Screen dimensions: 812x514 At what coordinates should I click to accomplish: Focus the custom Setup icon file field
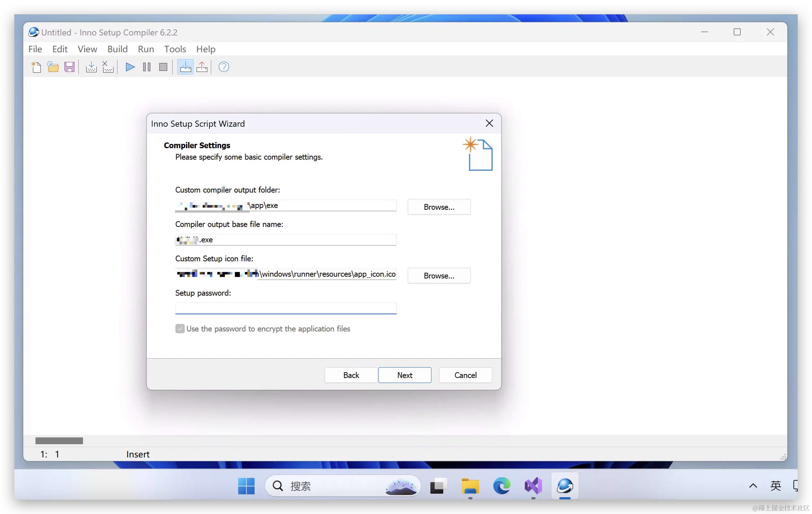[286, 274]
